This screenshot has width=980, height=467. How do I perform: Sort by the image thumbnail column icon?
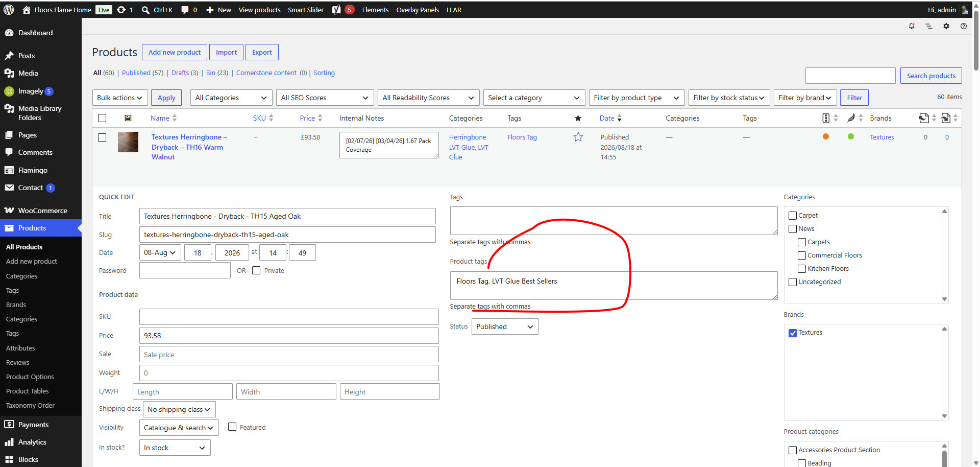[128, 118]
